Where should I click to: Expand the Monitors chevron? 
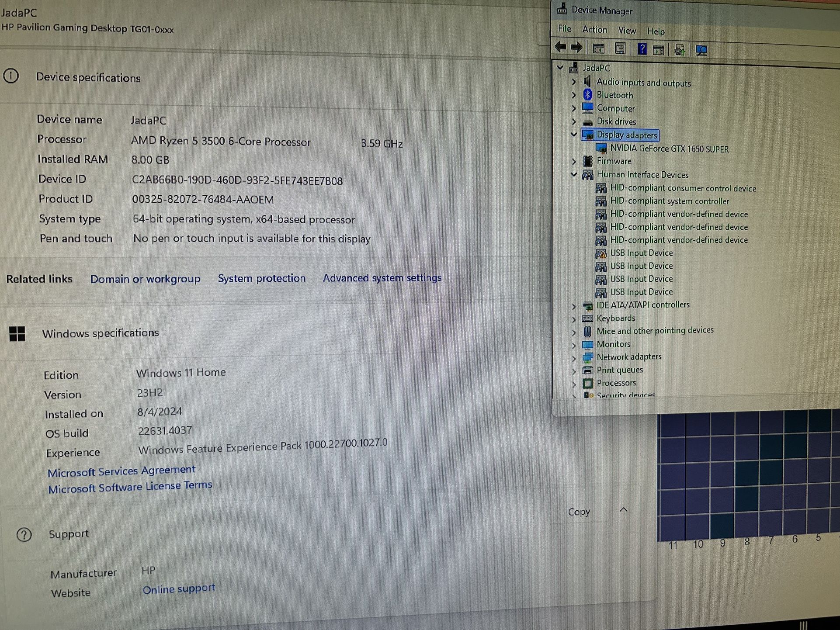pos(574,345)
